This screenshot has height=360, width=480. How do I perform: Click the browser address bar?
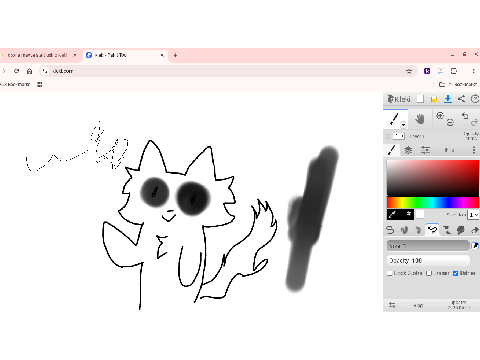tap(227, 71)
